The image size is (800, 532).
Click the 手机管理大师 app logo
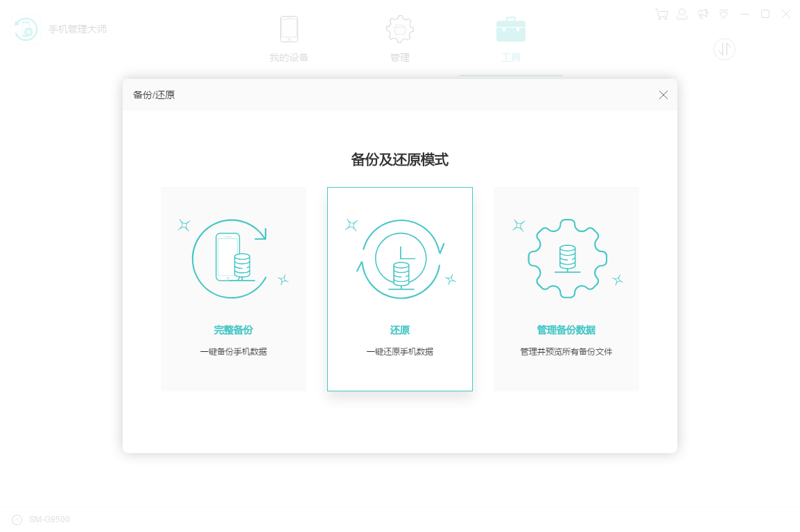point(26,29)
